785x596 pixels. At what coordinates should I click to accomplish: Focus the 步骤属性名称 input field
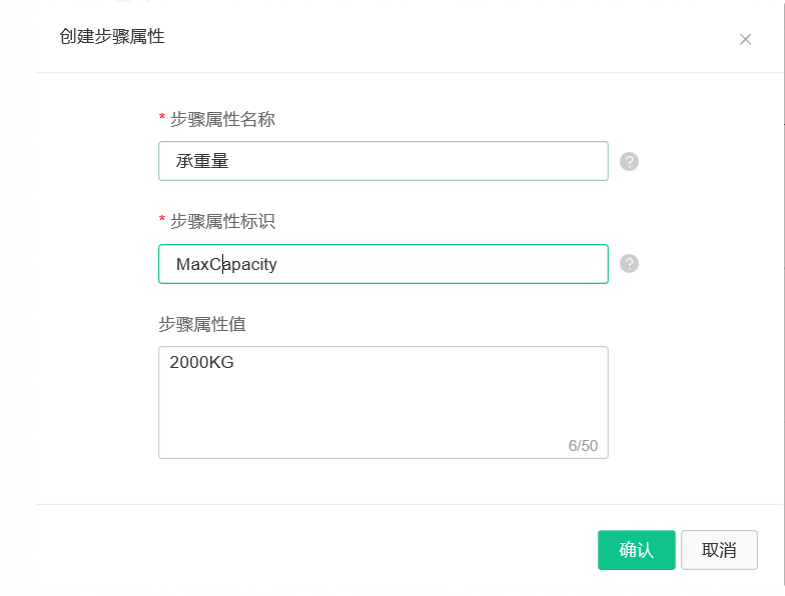[x=383, y=161]
